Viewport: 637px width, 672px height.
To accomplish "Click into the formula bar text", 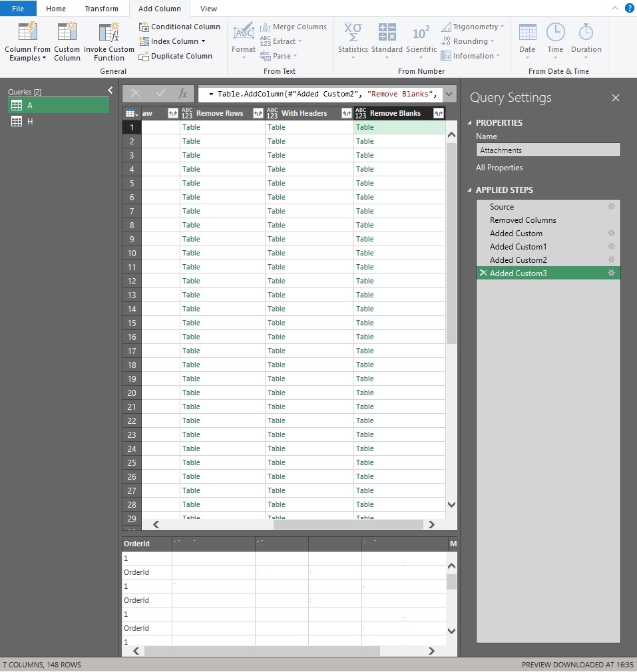I will [320, 94].
